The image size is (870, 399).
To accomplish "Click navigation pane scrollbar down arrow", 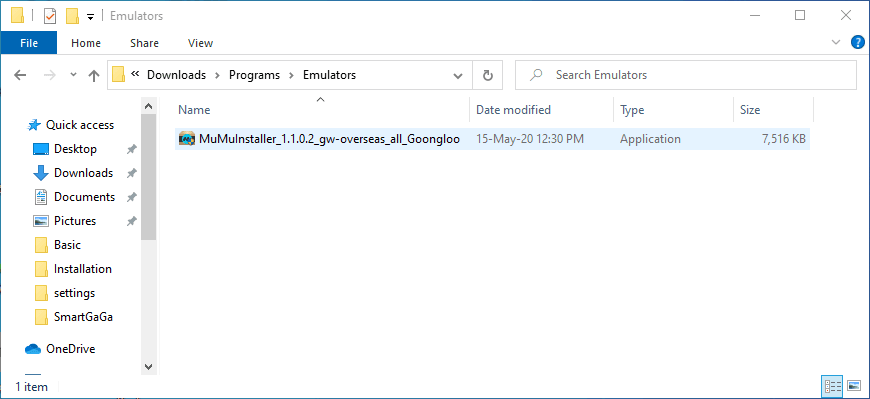I will coord(148,367).
